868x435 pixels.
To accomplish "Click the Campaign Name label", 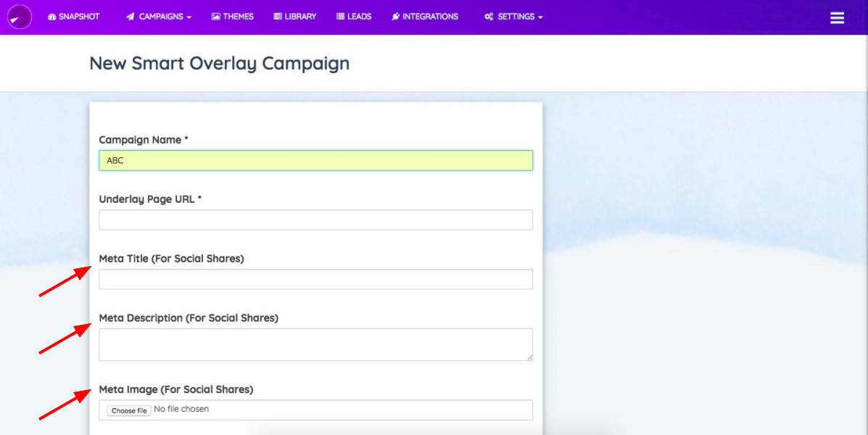I will [144, 140].
